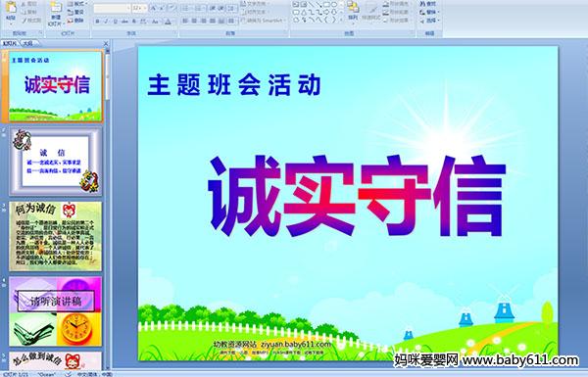The width and height of the screenshot is (588, 377).
Task: Click the Format Painter icon
Action: (x=31, y=20)
